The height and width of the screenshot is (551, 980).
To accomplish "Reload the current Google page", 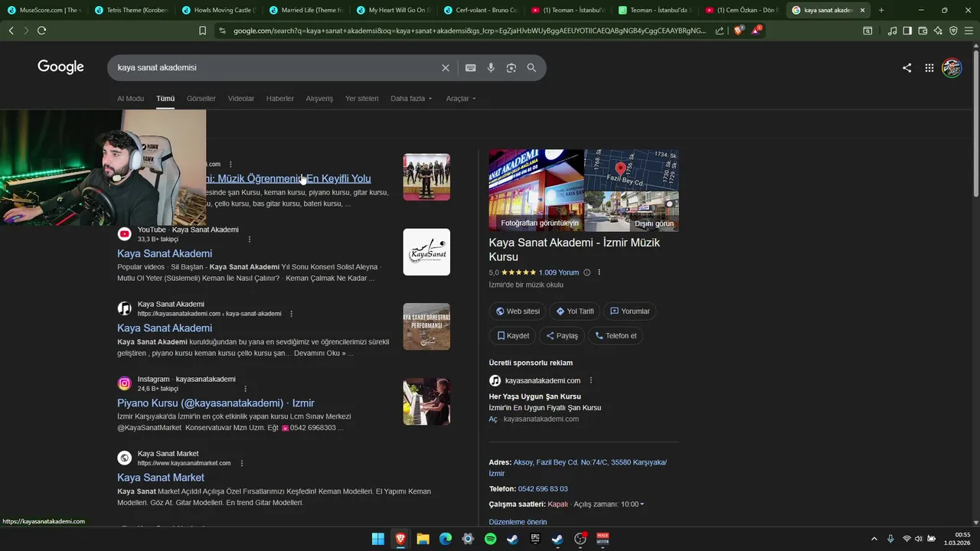I will (x=41, y=31).
